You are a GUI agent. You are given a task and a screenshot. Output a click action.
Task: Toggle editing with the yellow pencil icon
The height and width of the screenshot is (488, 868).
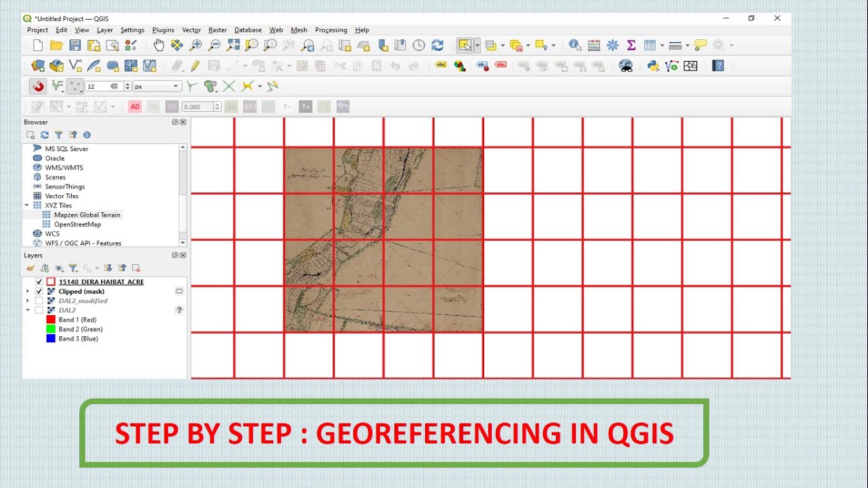(195, 66)
